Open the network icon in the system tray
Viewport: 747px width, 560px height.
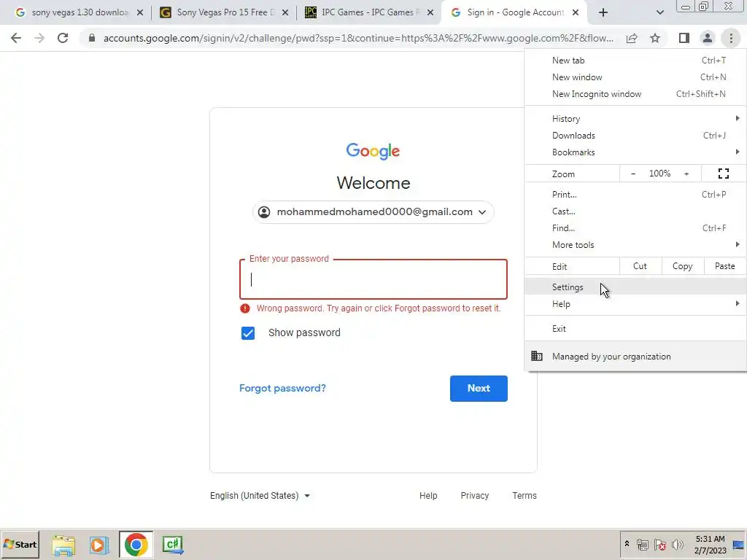point(643,545)
